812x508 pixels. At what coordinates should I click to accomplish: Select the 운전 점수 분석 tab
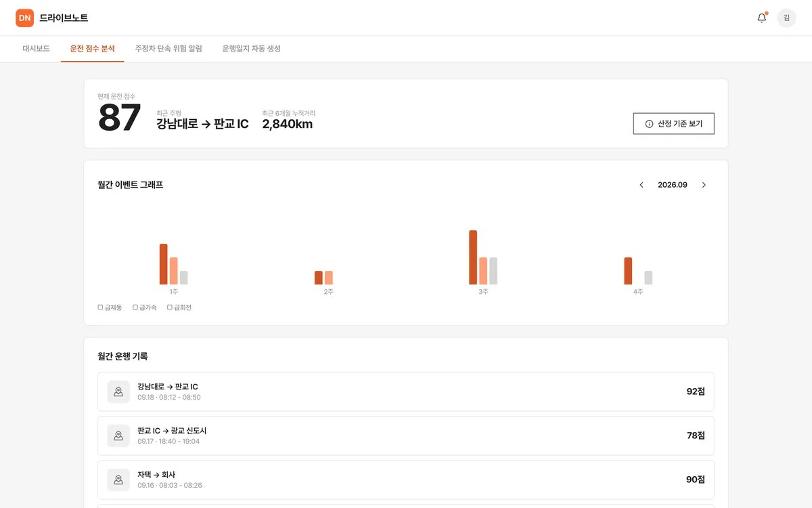[93, 49]
